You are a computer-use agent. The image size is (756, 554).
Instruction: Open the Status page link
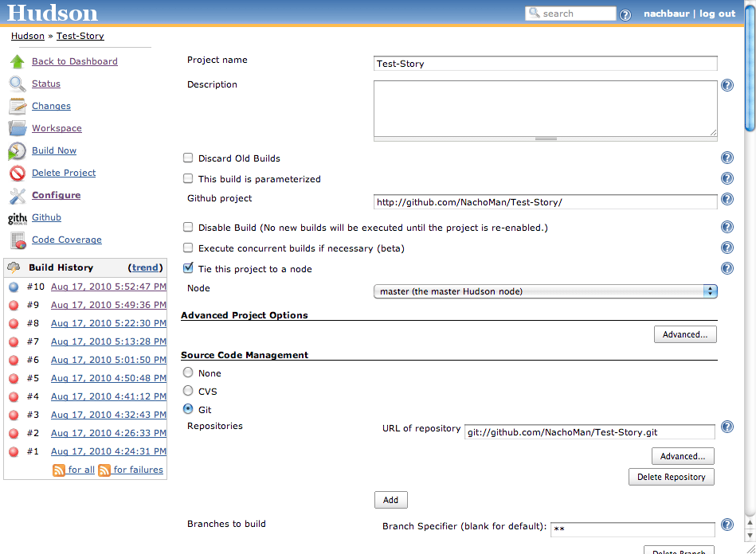46,84
